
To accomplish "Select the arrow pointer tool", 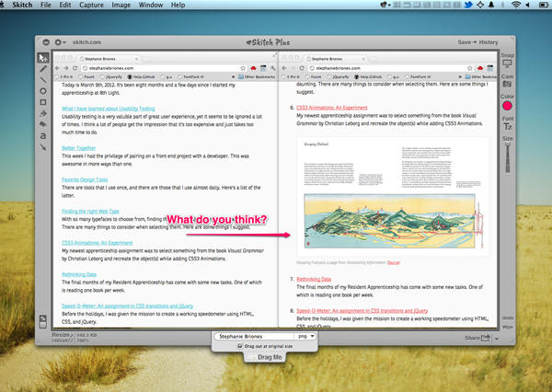I will pyautogui.click(x=43, y=58).
